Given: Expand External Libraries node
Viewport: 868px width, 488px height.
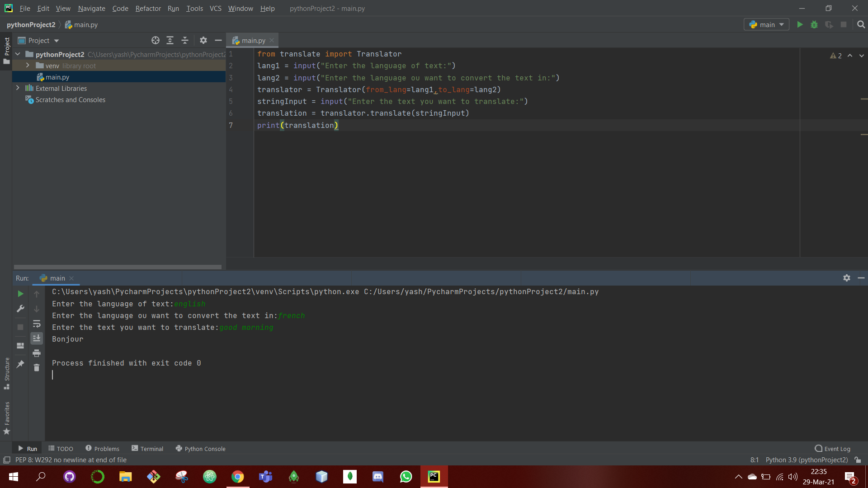Looking at the screenshot, I should pos(18,88).
